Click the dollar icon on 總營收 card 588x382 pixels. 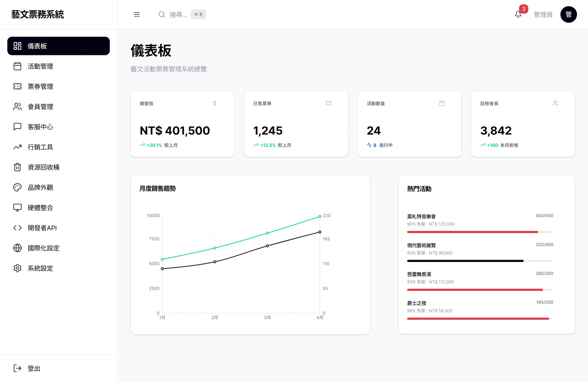pos(215,103)
